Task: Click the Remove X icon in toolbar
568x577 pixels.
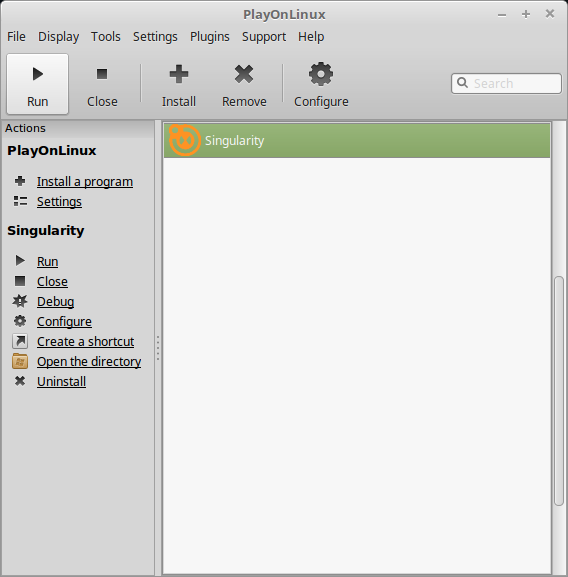Action: point(244,74)
